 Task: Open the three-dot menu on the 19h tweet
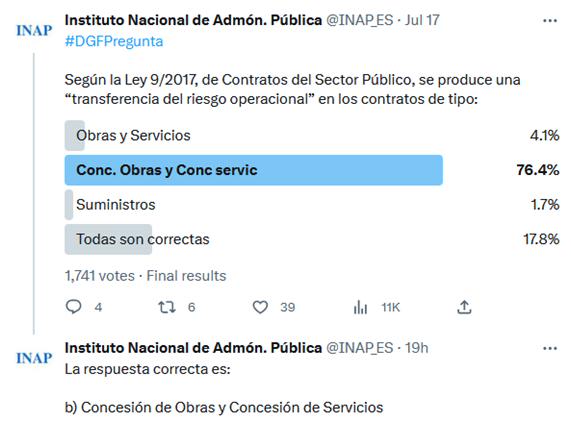[x=550, y=349]
